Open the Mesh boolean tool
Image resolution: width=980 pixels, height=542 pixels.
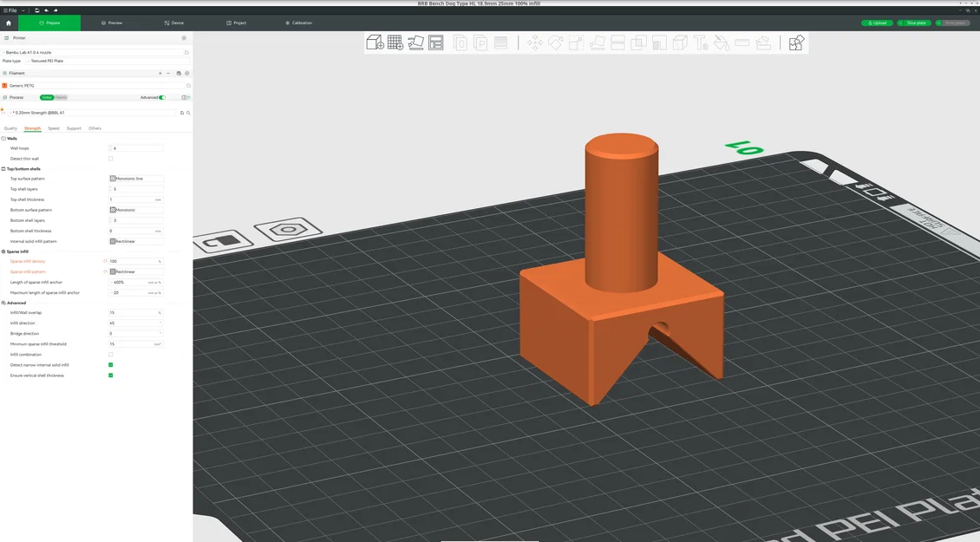638,42
